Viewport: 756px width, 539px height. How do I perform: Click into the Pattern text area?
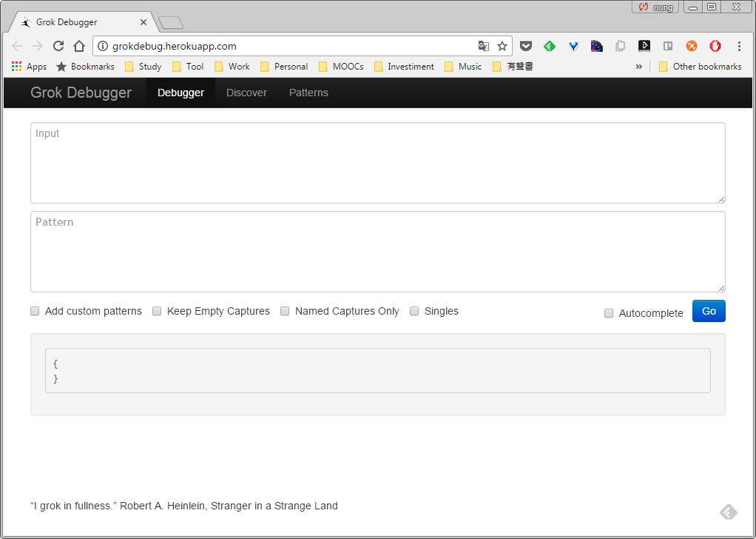(378, 252)
